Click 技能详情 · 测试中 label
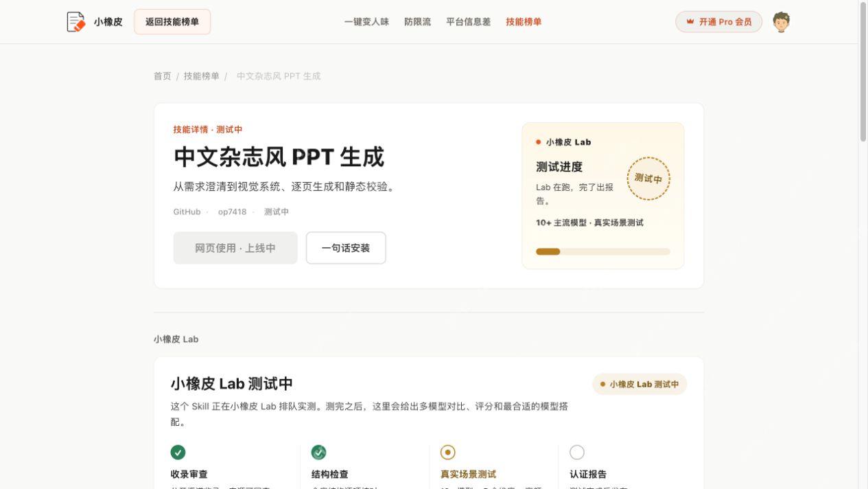 [x=208, y=130]
